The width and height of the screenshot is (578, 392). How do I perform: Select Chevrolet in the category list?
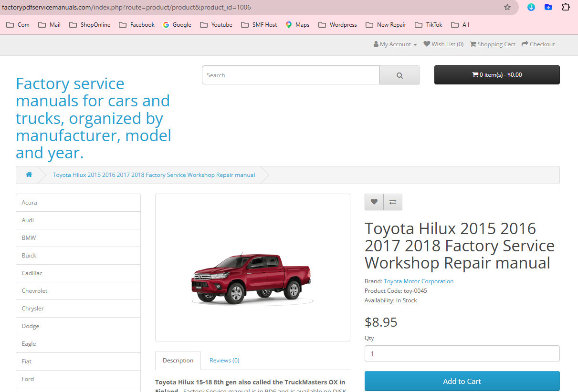(78, 291)
